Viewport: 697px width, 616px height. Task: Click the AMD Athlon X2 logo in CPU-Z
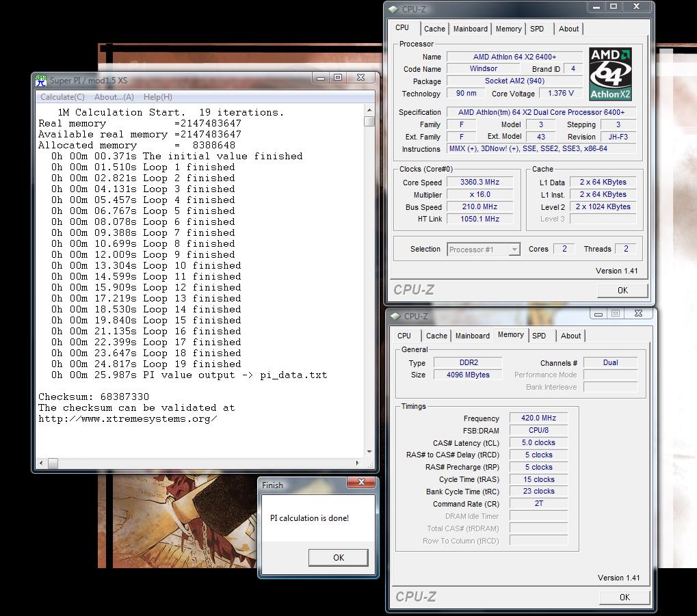click(610, 74)
